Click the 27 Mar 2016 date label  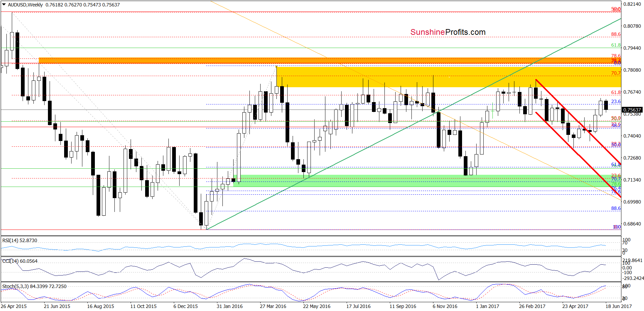coord(273,306)
